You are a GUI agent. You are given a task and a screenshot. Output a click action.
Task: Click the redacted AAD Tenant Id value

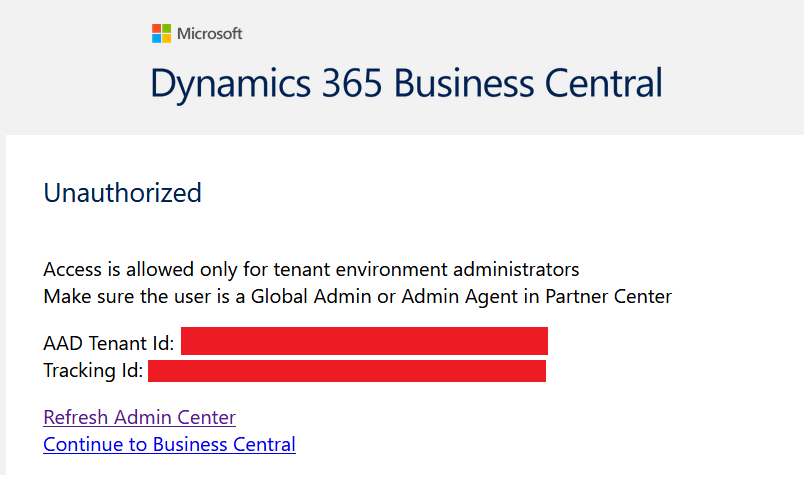(x=364, y=341)
